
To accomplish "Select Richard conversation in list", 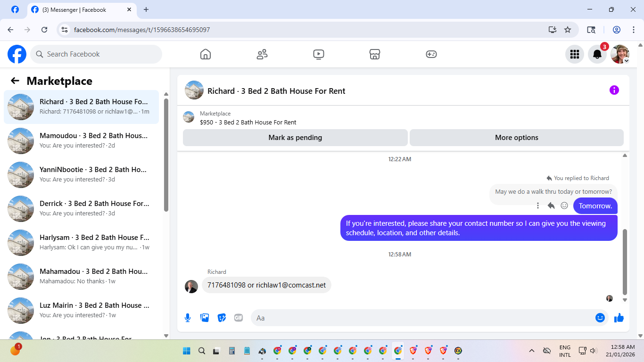I will click(x=82, y=107).
